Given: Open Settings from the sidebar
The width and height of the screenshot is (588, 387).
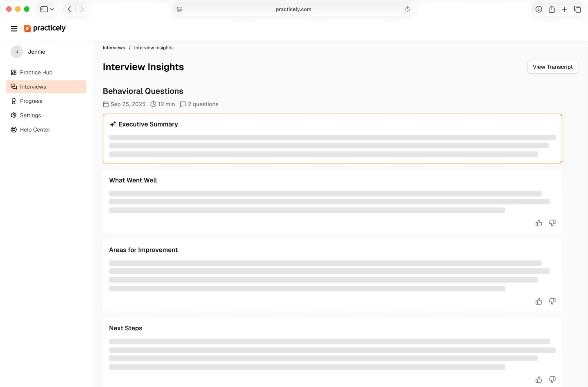Looking at the screenshot, I should pos(30,115).
